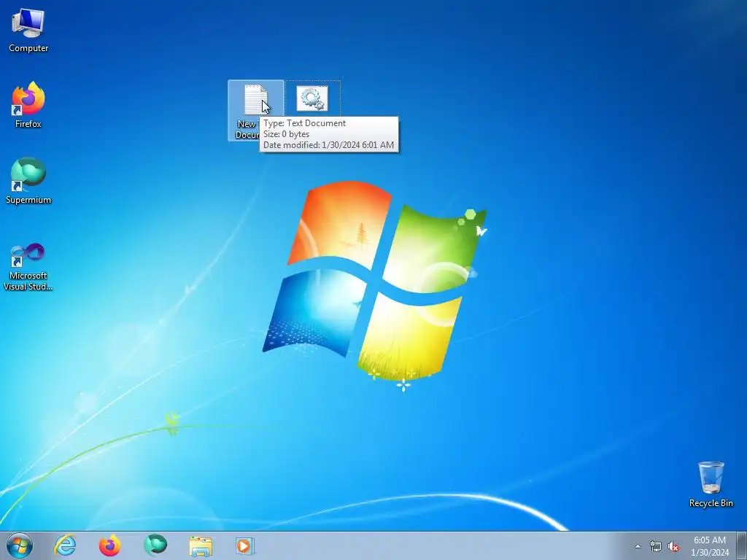This screenshot has width=747, height=560.
Task: Open Windows Media Player from taskbar
Action: coord(245,546)
